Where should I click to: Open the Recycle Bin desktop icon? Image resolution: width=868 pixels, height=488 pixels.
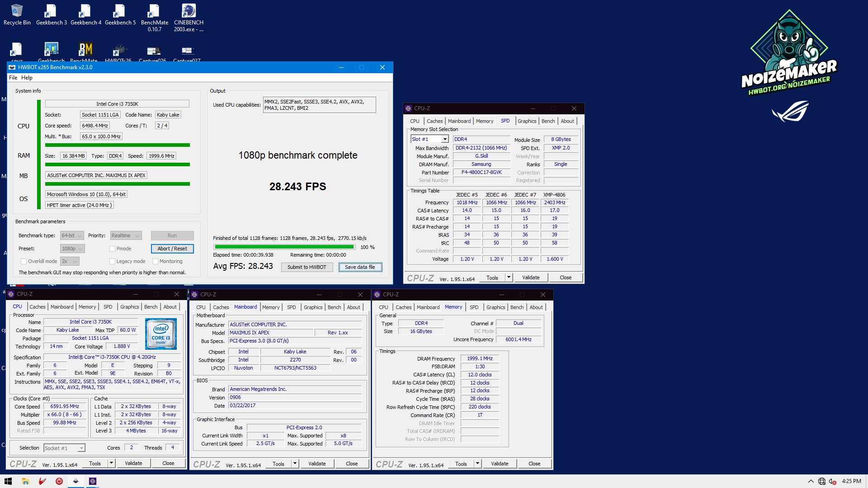[17, 14]
